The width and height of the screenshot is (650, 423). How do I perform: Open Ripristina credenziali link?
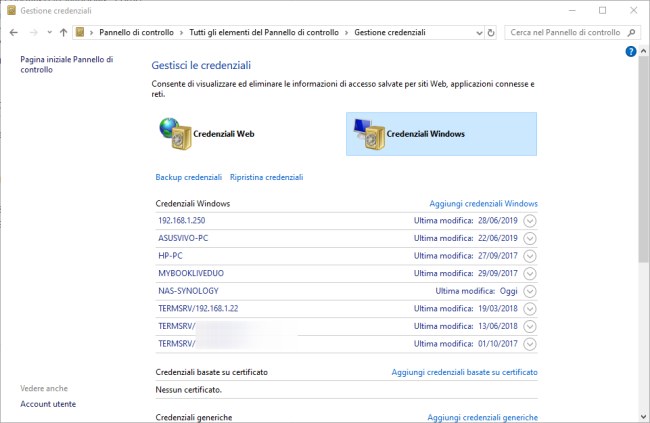click(x=267, y=177)
